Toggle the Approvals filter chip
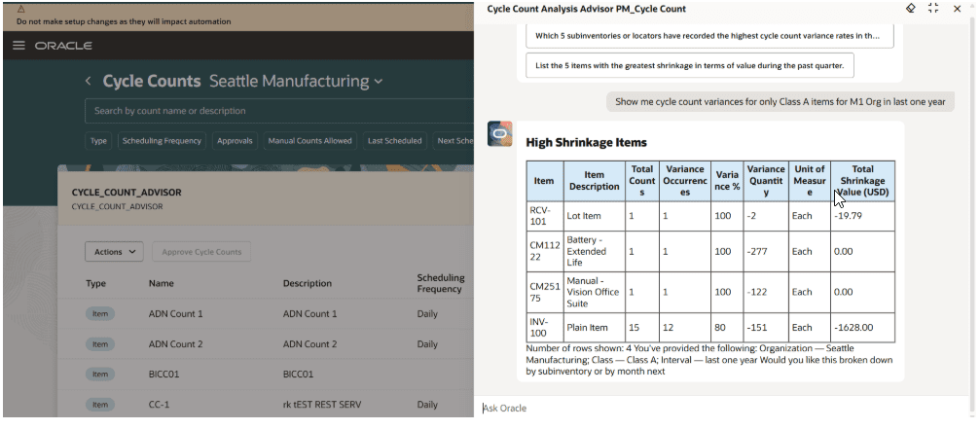Image resolution: width=980 pixels, height=429 pixels. pos(235,141)
